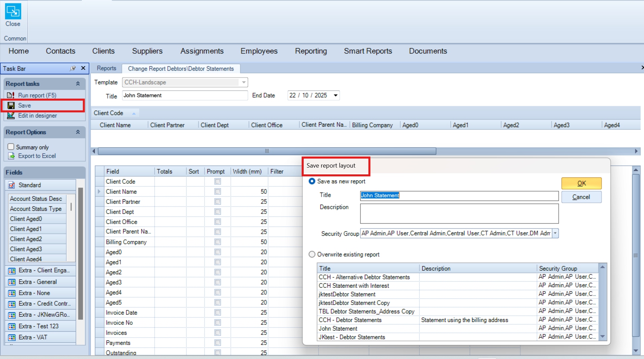Screen dimensions: 644x359
Task: Open the Suppliers menu
Action: tap(147, 51)
